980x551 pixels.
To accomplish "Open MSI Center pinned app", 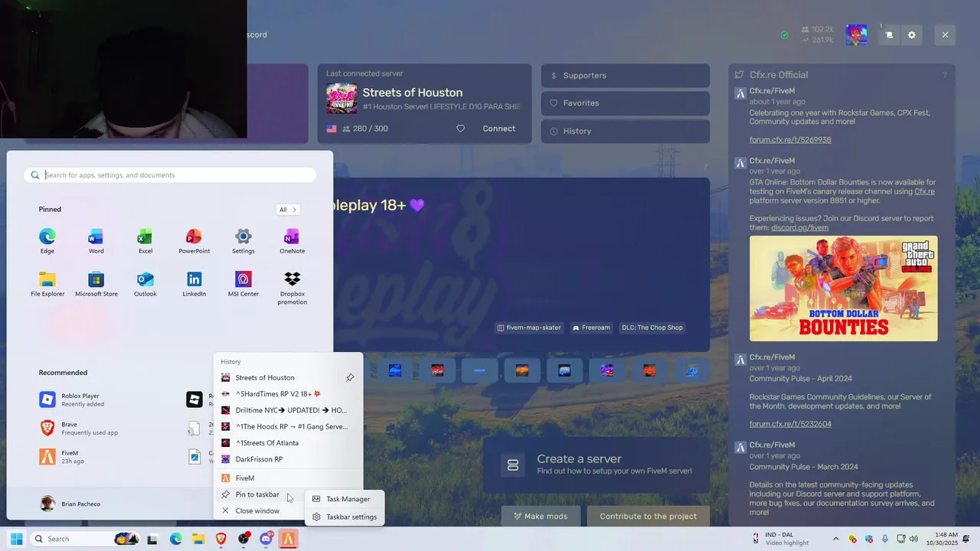I will click(x=243, y=284).
